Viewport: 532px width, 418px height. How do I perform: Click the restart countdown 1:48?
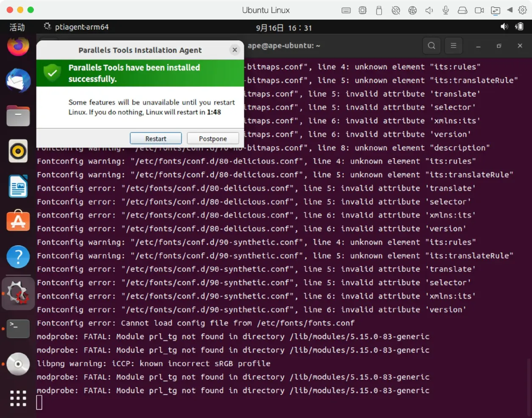[x=214, y=112]
